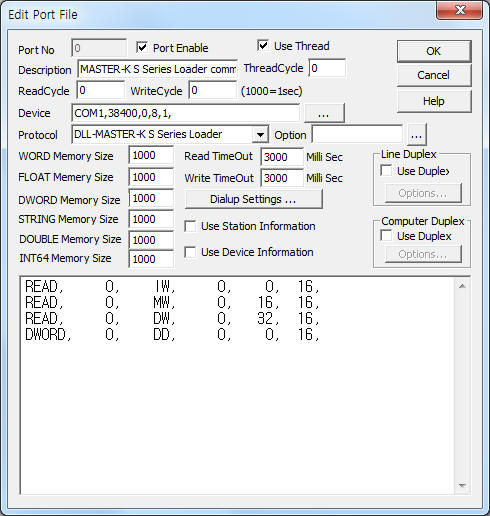Uncheck the Port Enable checkbox
This screenshot has width=490, height=516.
click(142, 47)
